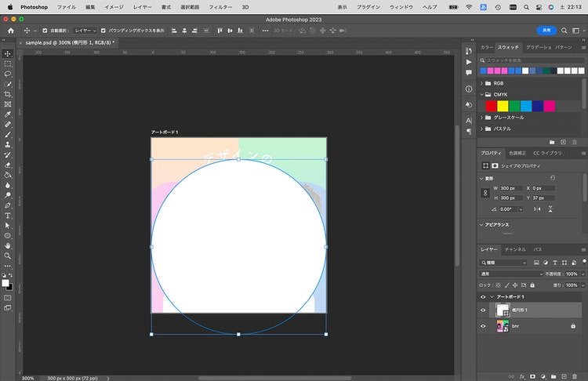Open more options ellipsis in options bar
588x381 pixels.
(x=265, y=31)
